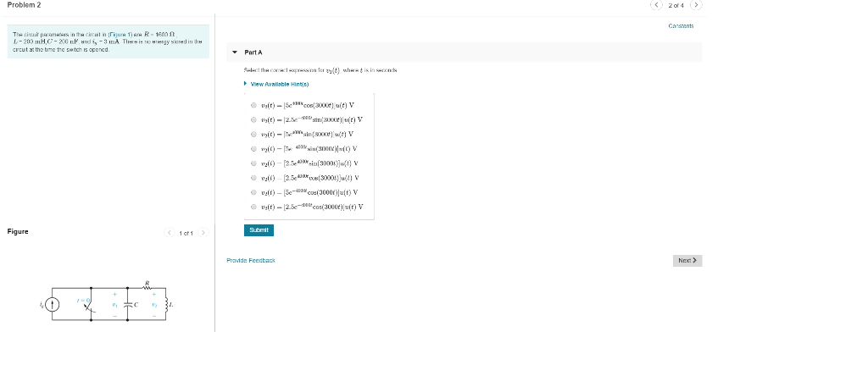Image resolution: width=868 pixels, height=387 pixels.
Task: Show the previous figure using the left arrow
Action: point(170,233)
